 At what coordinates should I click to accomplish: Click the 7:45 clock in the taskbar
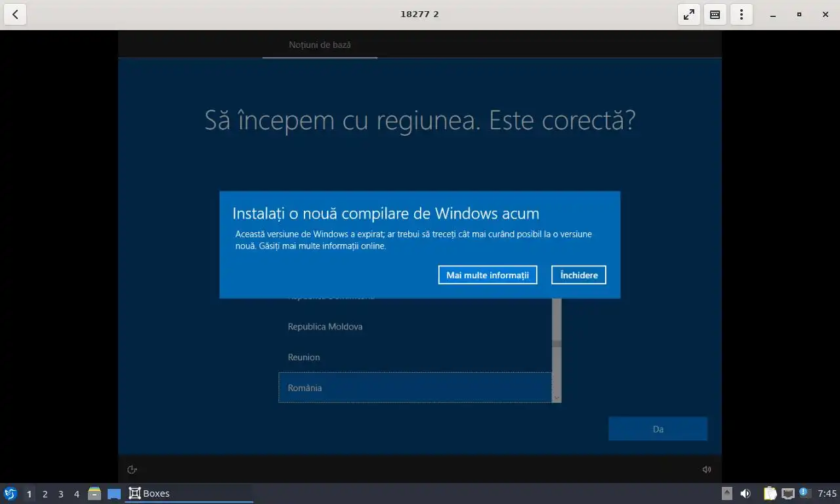[827, 493]
